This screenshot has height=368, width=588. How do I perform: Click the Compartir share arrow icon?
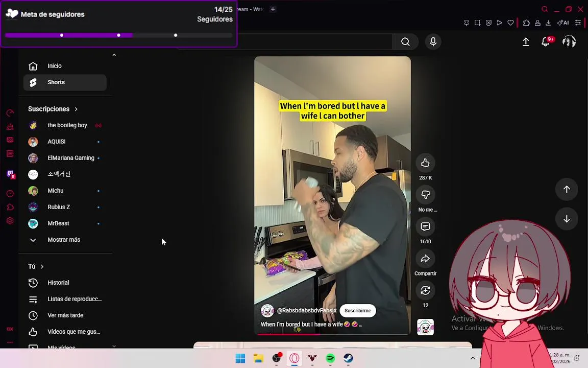click(x=425, y=258)
